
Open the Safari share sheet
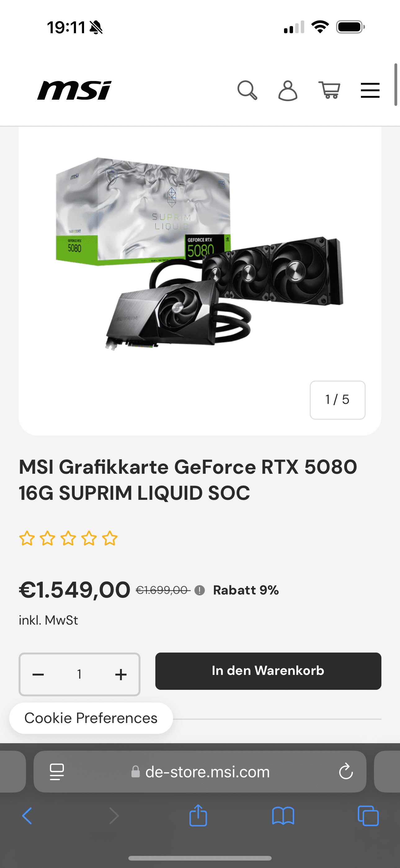[198, 815]
